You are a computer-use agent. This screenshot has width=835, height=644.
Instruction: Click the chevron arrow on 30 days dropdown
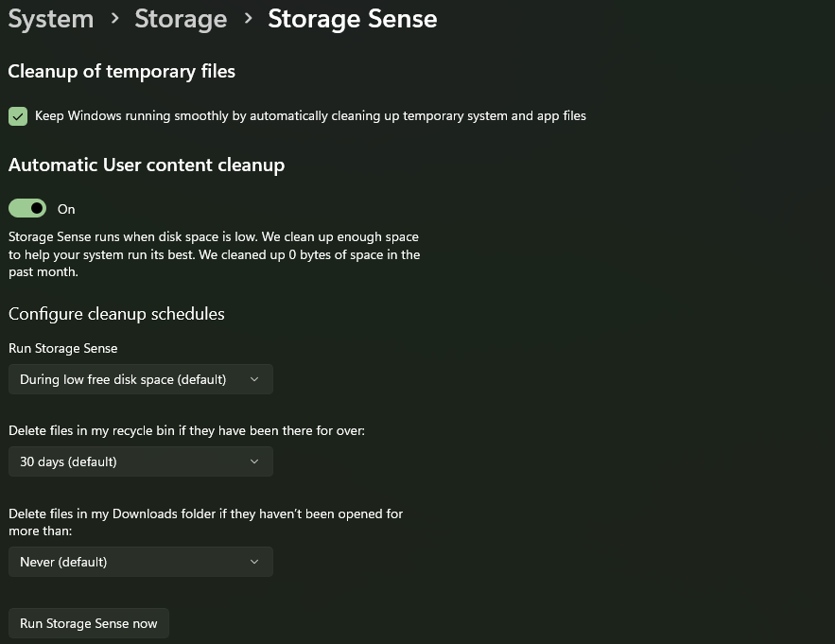click(x=254, y=461)
